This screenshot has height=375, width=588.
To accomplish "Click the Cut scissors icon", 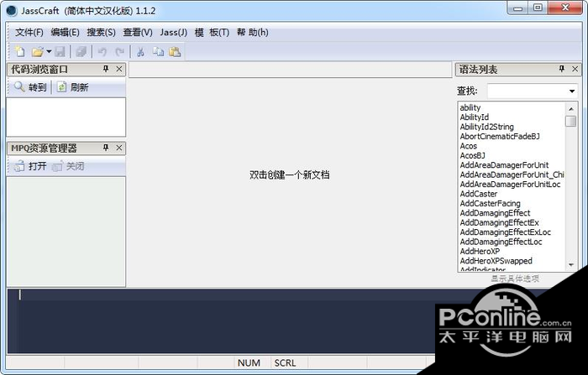I will 140,52.
